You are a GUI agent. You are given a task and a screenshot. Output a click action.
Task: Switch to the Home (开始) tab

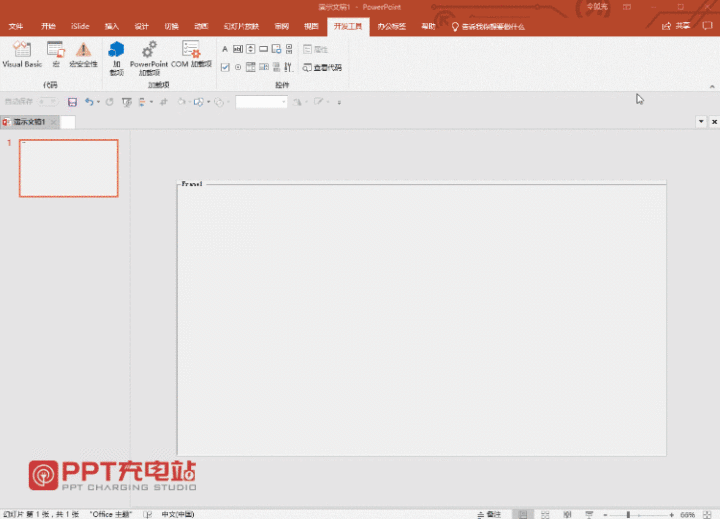(48, 27)
